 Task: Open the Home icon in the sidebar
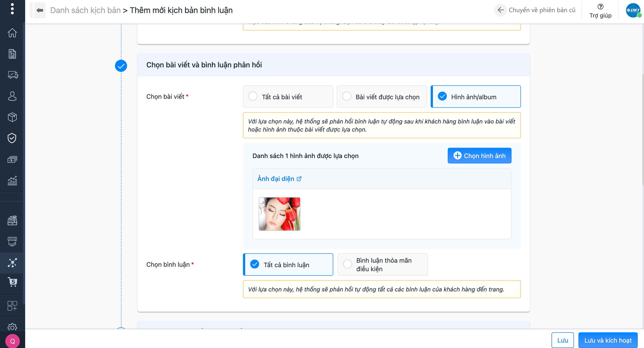12,33
